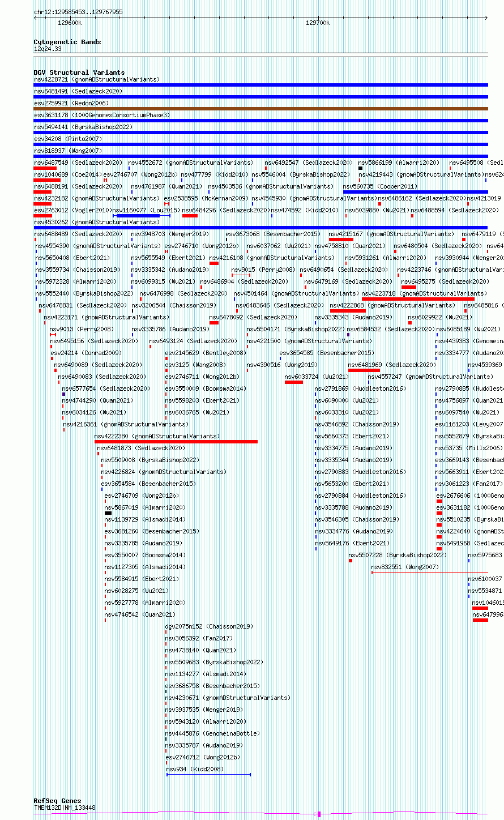The width and height of the screenshot is (504, 820).
Task: Click red bar under nsv6033724
Action: click(x=294, y=382)
